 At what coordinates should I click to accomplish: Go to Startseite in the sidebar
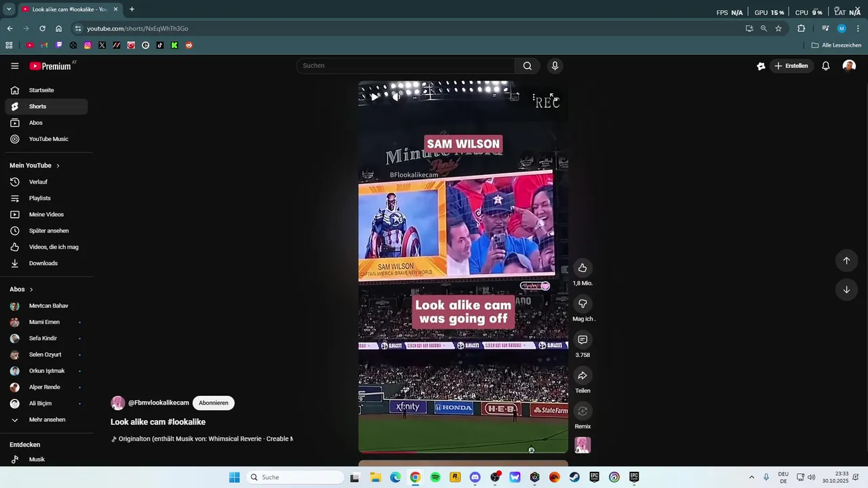[46, 90]
